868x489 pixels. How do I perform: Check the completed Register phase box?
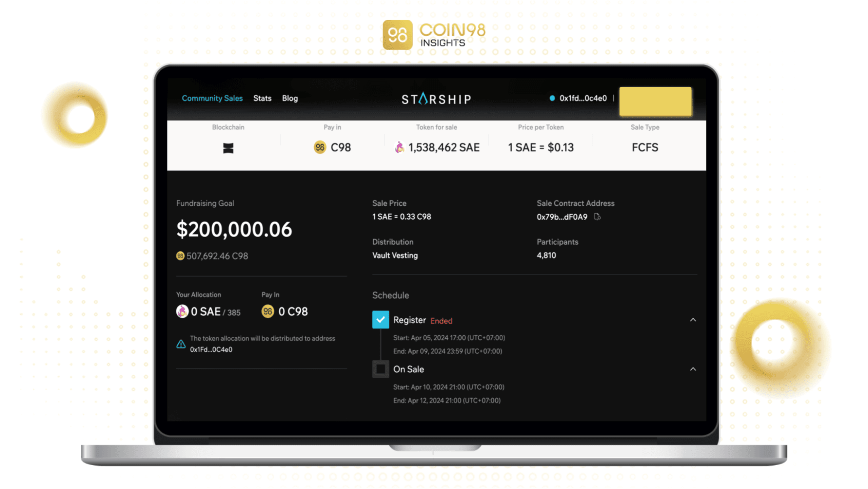(x=380, y=320)
